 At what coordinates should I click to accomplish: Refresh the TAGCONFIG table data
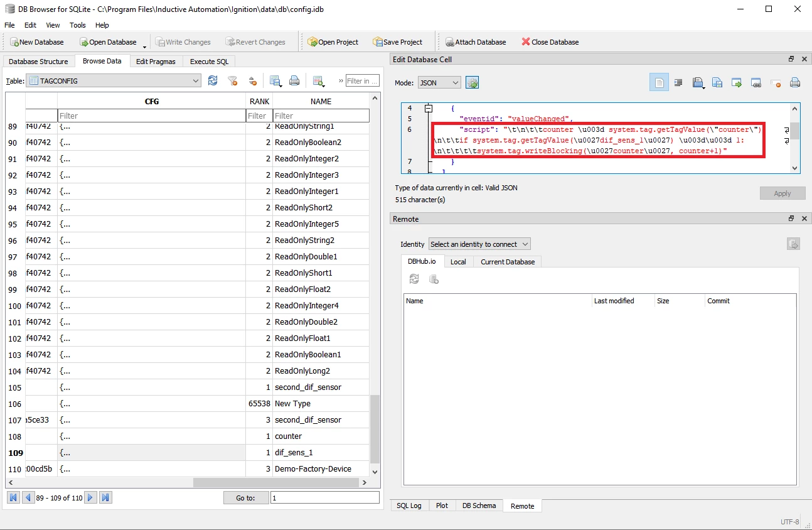click(x=213, y=80)
